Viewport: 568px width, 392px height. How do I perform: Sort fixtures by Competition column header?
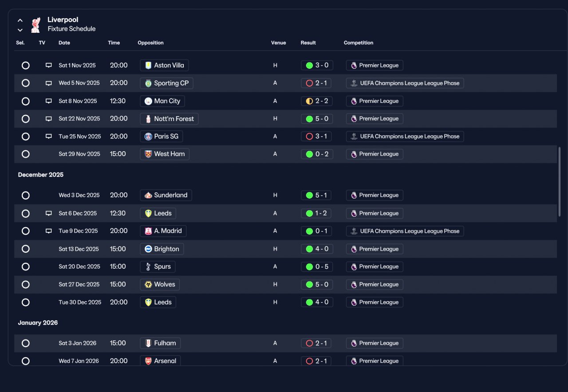click(359, 43)
